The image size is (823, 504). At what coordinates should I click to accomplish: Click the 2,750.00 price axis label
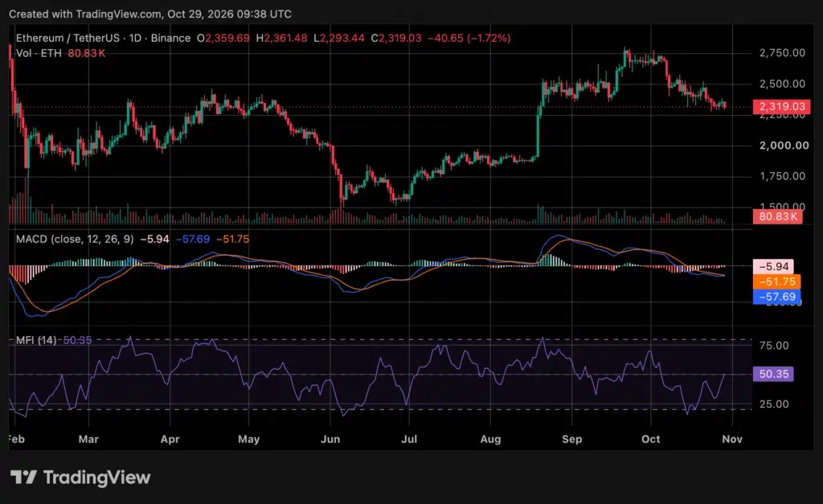(782, 52)
